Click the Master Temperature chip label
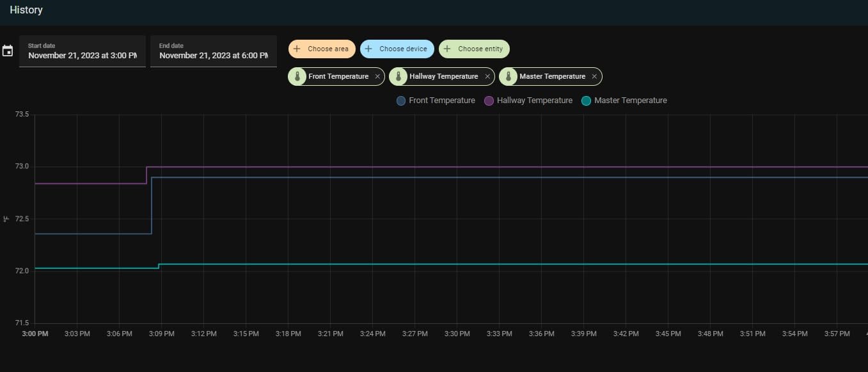Image resolution: width=868 pixels, height=372 pixels. tap(552, 77)
